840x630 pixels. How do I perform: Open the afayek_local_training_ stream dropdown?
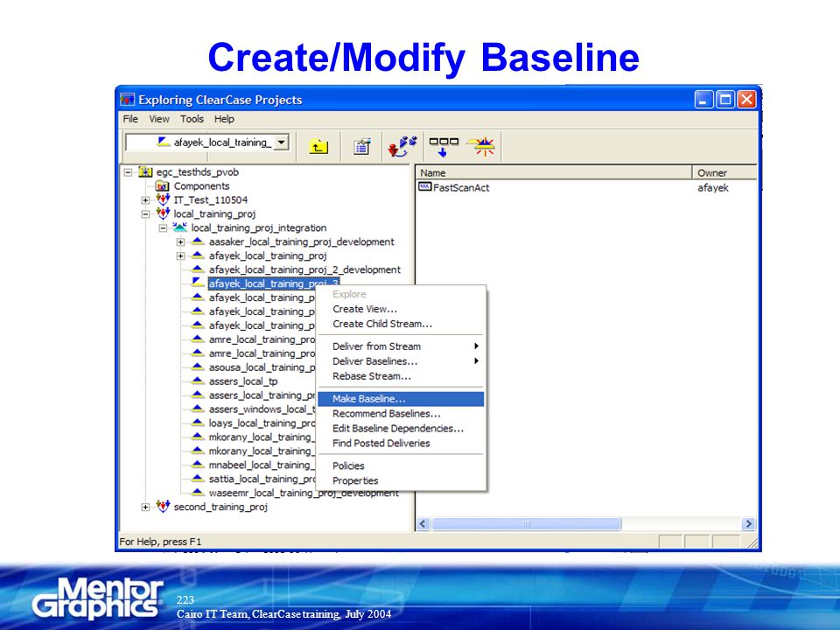coord(281,143)
